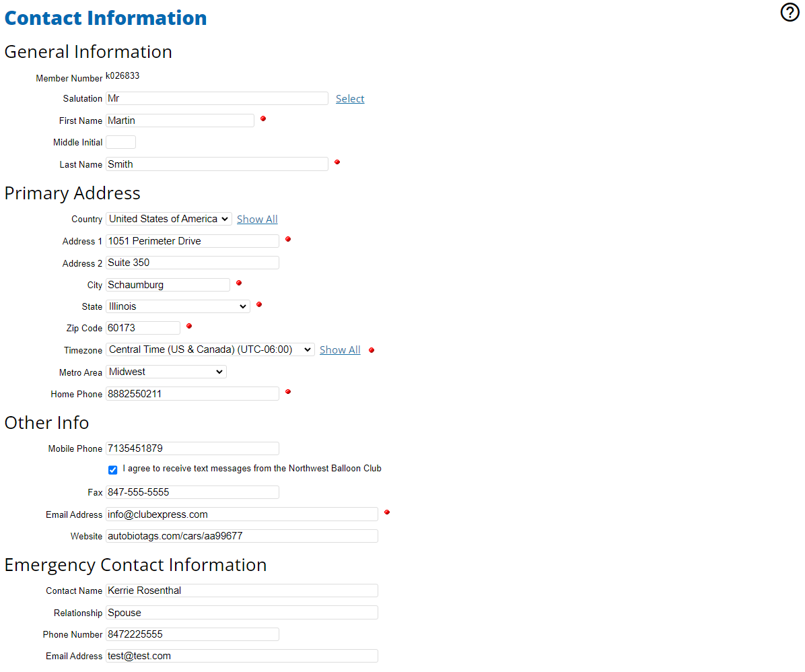Viewport: 805px width, 672px height.
Task: Open the help question mark icon
Action: [790, 12]
